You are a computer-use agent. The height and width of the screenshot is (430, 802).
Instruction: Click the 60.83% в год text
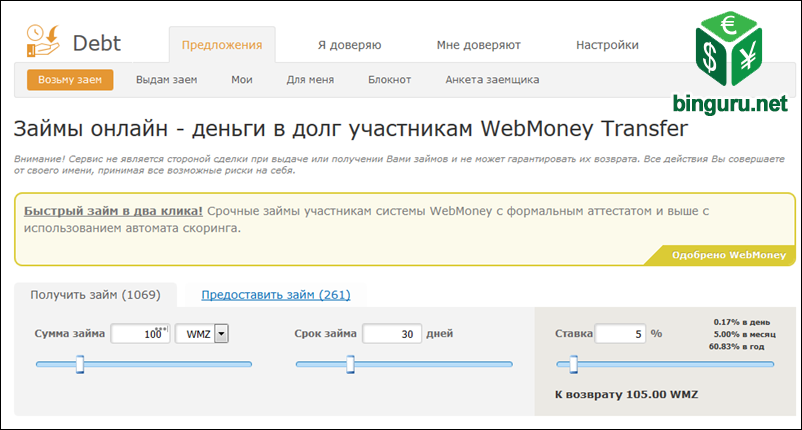click(737, 347)
